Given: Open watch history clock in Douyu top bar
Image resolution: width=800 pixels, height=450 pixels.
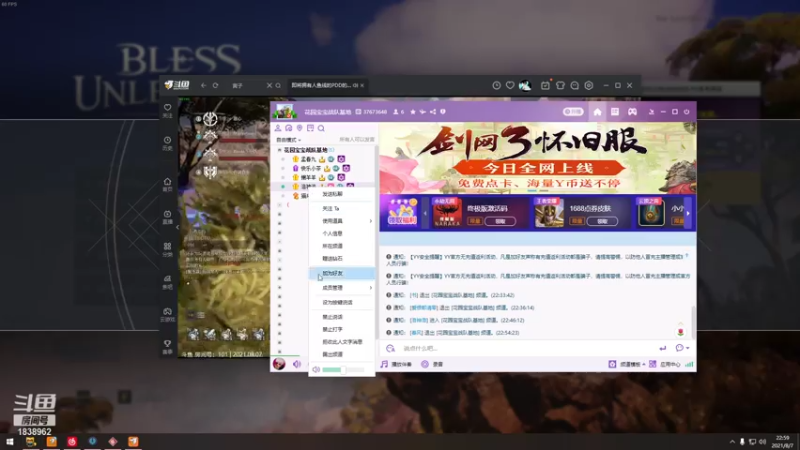Looking at the screenshot, I should tap(496, 86).
